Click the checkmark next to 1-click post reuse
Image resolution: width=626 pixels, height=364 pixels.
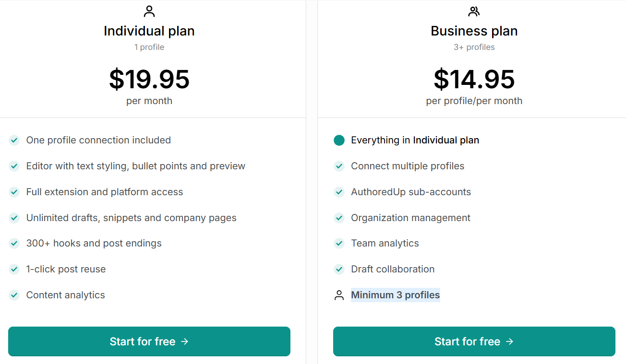(x=14, y=269)
